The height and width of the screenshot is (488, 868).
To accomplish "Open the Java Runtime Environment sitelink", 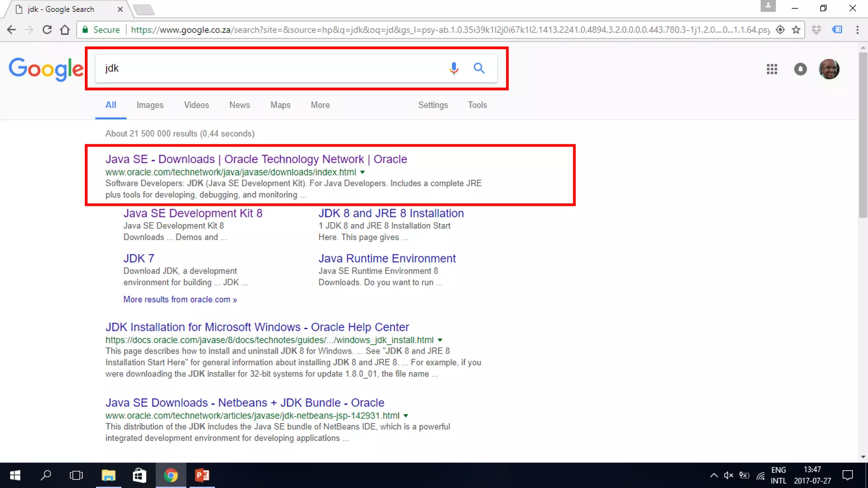I will [x=387, y=258].
